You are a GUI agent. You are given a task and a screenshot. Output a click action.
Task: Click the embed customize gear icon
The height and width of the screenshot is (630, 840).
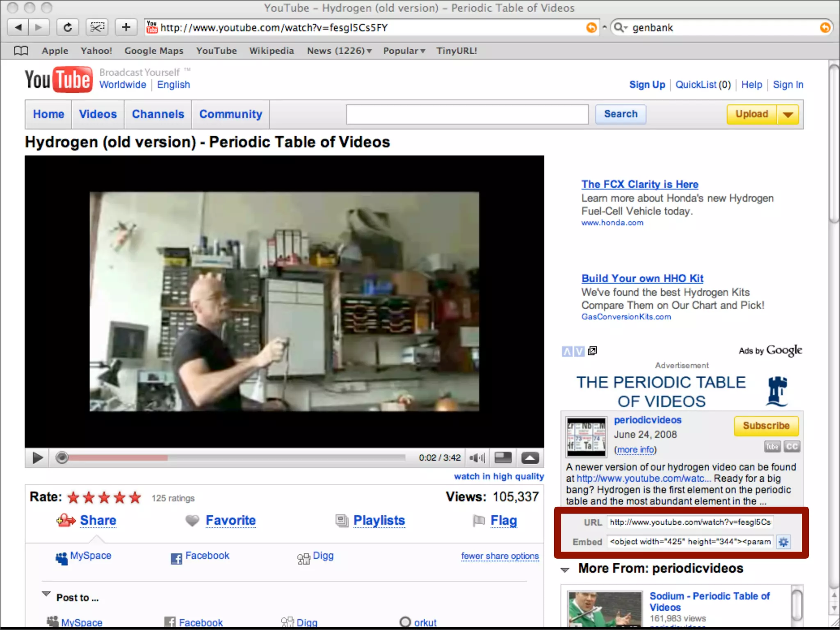click(783, 542)
